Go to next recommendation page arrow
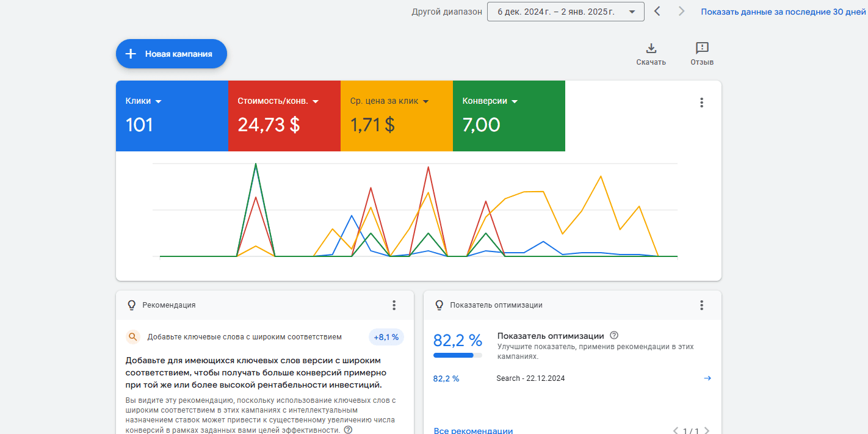 tap(707, 431)
